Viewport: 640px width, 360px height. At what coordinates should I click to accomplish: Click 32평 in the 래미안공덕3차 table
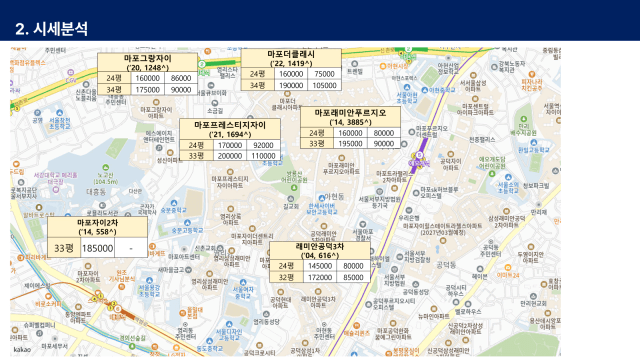pyautogui.click(x=286, y=277)
